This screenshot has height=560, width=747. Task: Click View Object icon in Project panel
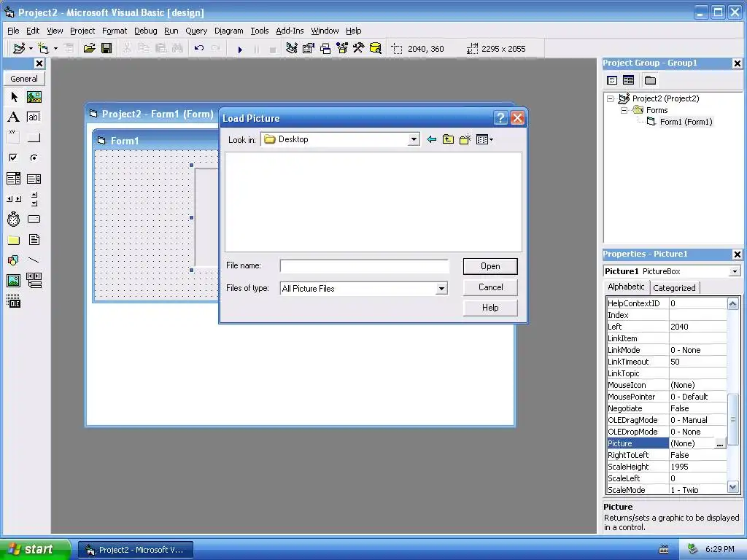[629, 80]
